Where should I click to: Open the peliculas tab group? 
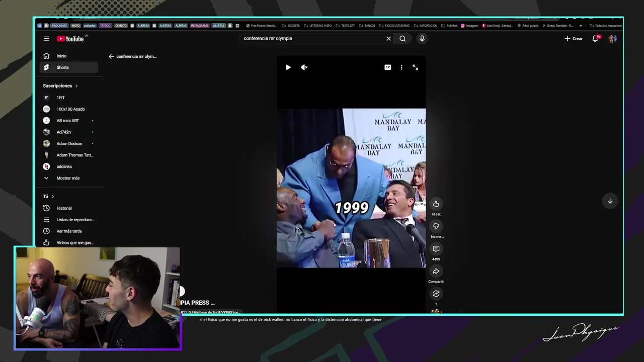90,26
